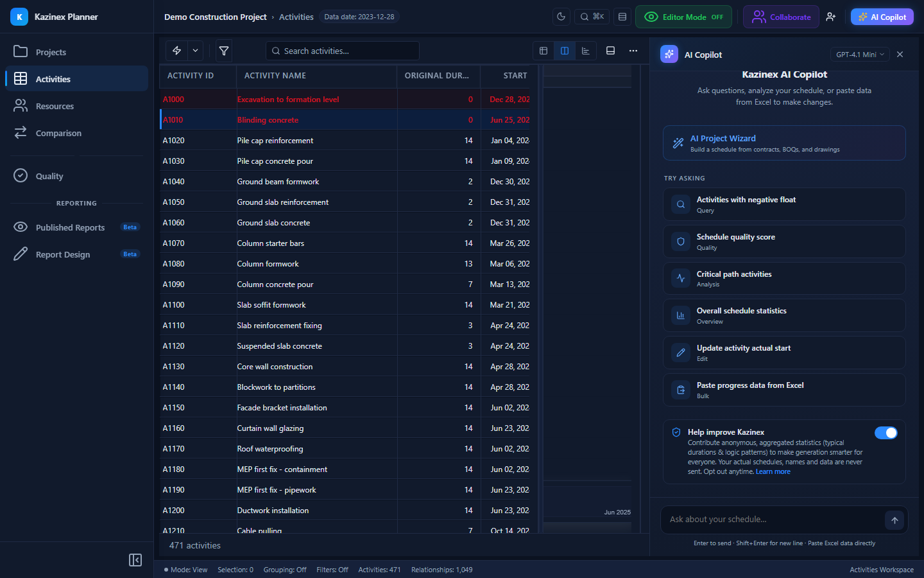Click the add user icon
This screenshot has width=924, height=578.
point(831,17)
